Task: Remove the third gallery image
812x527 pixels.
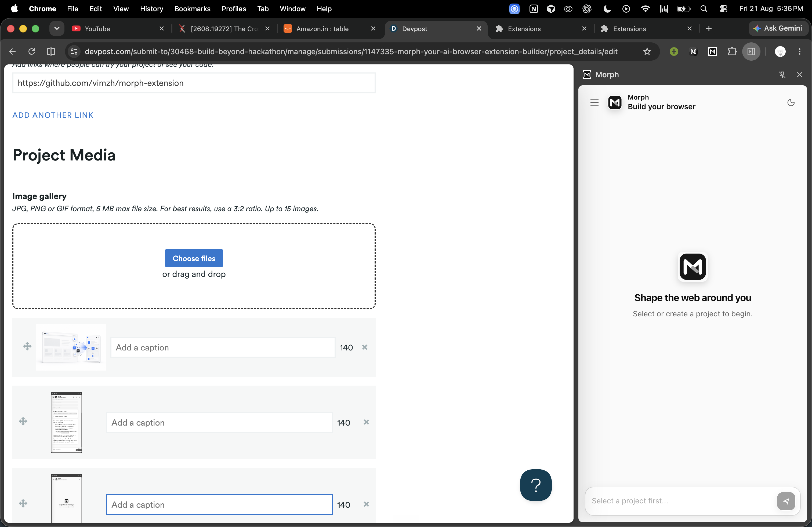Action: [x=366, y=504]
